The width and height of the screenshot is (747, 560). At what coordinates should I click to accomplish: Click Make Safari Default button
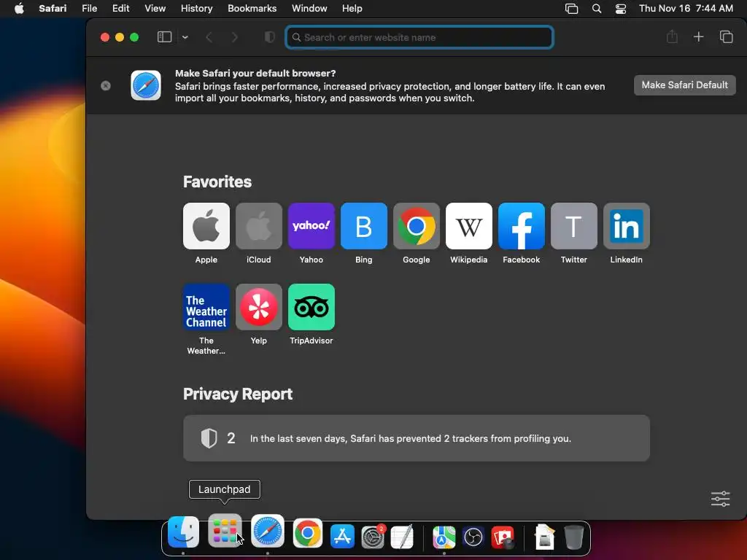coord(684,85)
